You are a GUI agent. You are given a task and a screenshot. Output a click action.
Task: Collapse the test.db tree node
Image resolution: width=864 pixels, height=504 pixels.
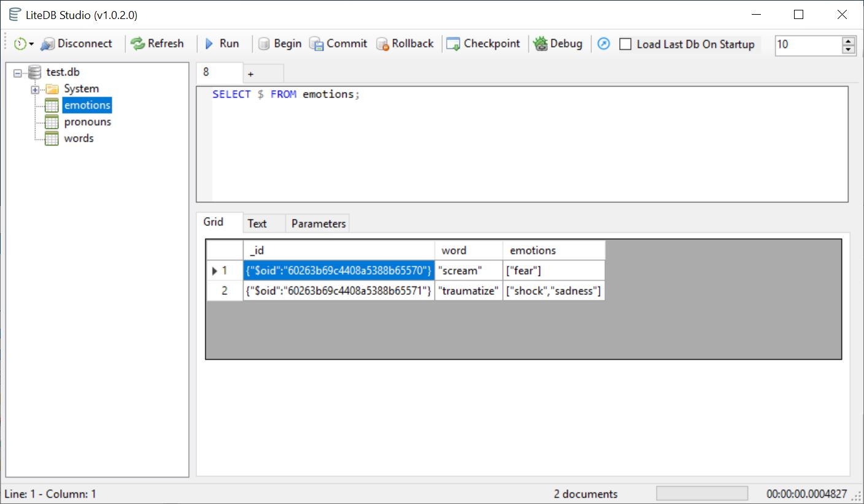[18, 72]
